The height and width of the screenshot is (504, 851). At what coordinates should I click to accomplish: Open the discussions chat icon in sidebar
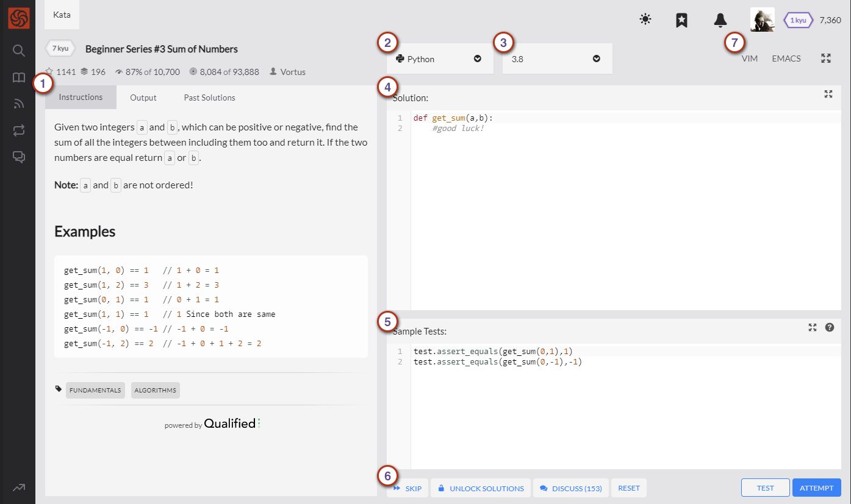(x=18, y=157)
